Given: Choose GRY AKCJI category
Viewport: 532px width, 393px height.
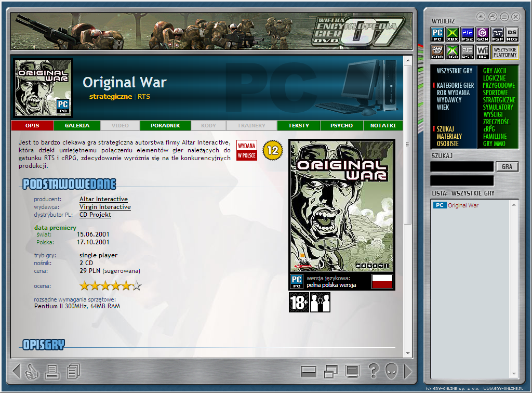Looking at the screenshot, I should point(495,71).
